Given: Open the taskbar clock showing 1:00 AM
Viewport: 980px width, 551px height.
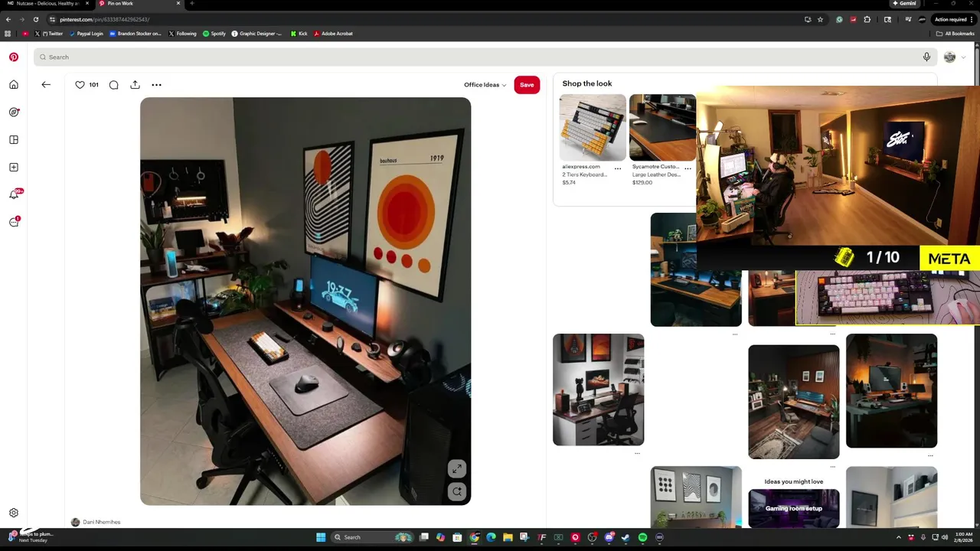Looking at the screenshot, I should (964, 537).
